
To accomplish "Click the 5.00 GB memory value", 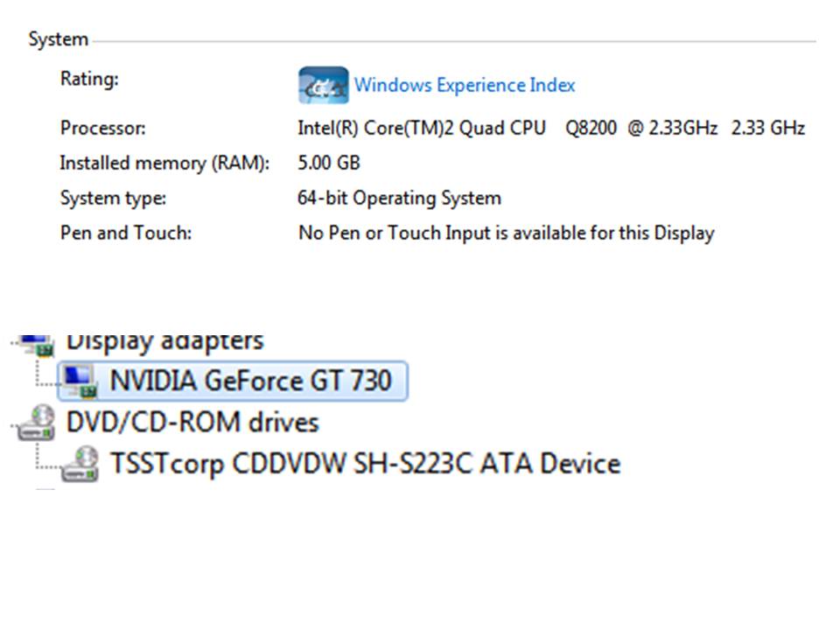I will coord(328,163).
